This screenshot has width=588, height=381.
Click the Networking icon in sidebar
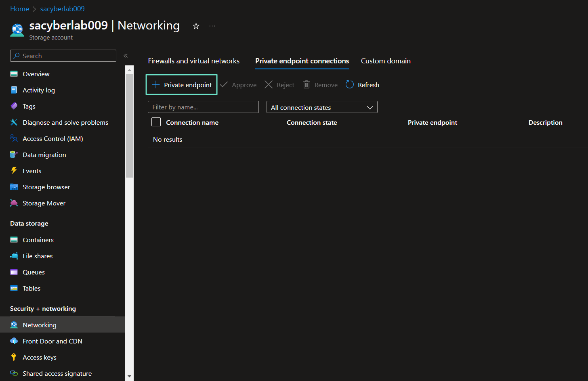[x=14, y=325]
